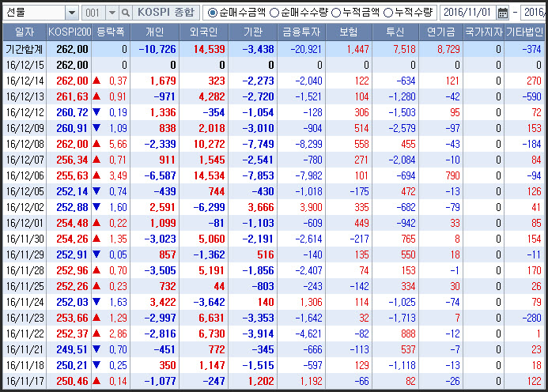
Task: Select the 기간합계 row label
Action: tap(25, 49)
